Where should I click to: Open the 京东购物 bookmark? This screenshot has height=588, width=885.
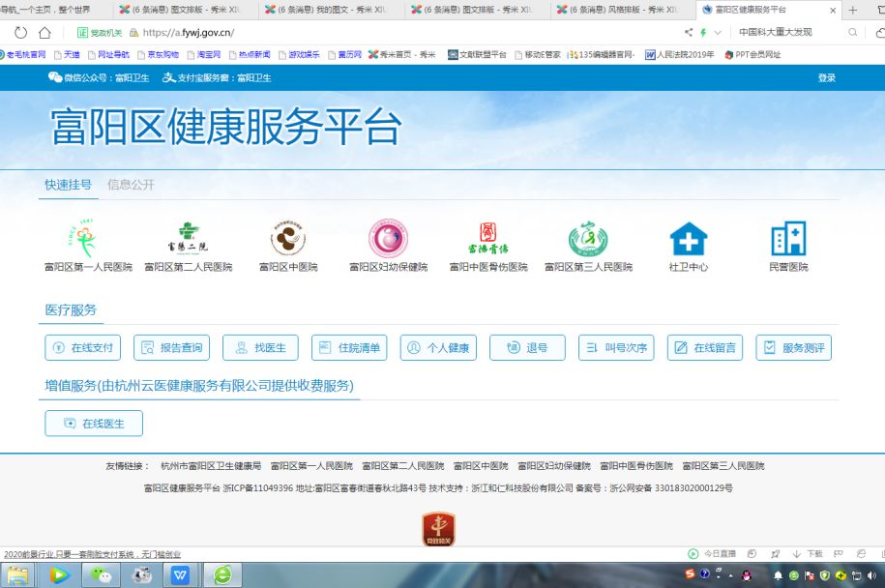click(x=158, y=55)
